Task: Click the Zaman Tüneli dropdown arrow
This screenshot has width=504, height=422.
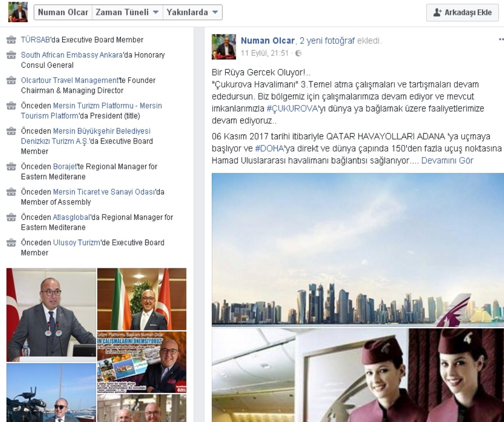Action: coord(156,12)
